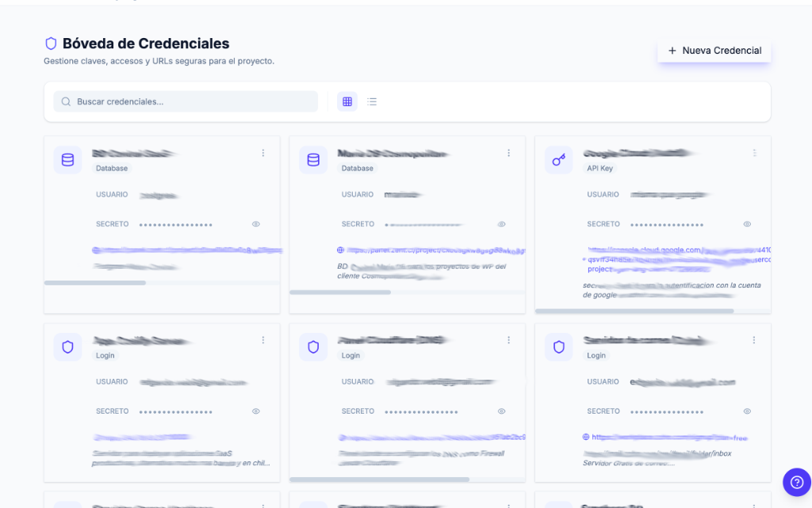
Task: Click 'Database' badge on 'WP del cliente' card
Action: pyautogui.click(x=358, y=168)
